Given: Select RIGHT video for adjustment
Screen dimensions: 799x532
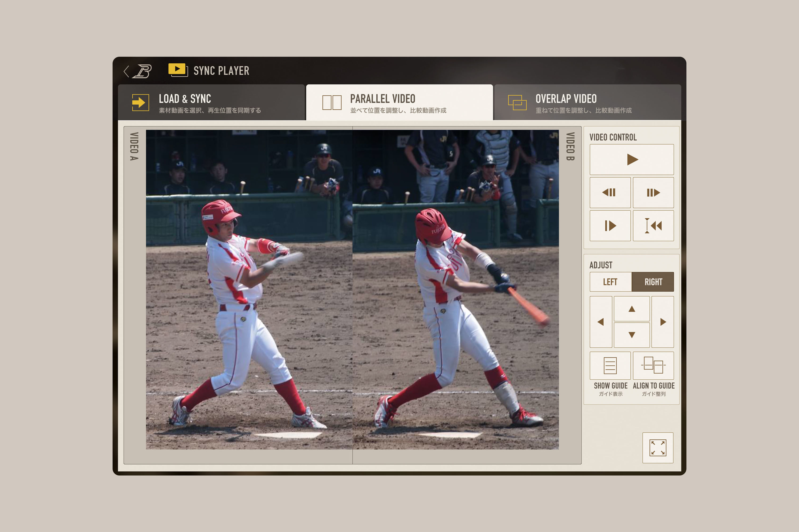Looking at the screenshot, I should [x=653, y=282].
